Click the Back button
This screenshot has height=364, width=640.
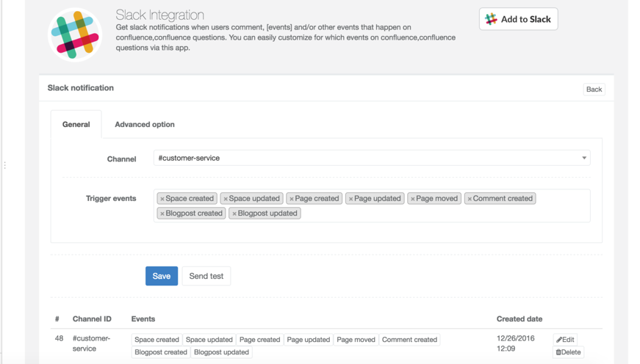594,90
